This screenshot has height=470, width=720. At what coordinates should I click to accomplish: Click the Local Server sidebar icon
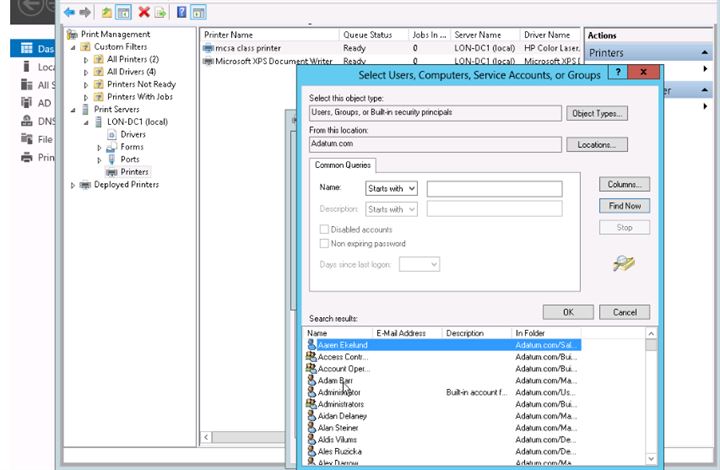[x=27, y=67]
